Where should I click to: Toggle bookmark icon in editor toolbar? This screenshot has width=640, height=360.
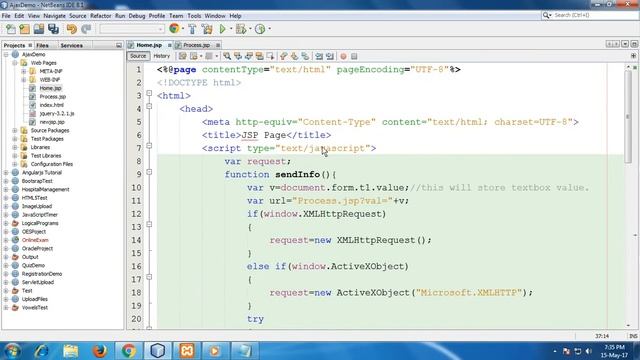305,56
